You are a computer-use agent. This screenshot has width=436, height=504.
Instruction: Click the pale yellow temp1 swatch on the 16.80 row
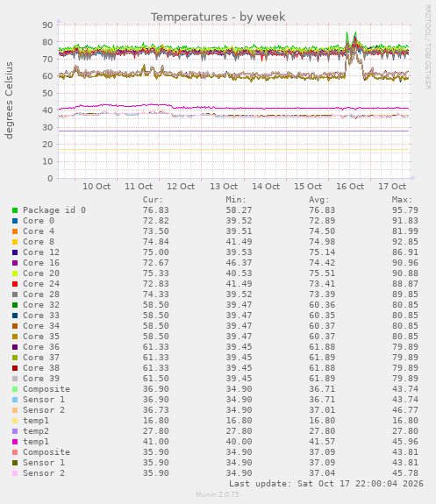(15, 421)
